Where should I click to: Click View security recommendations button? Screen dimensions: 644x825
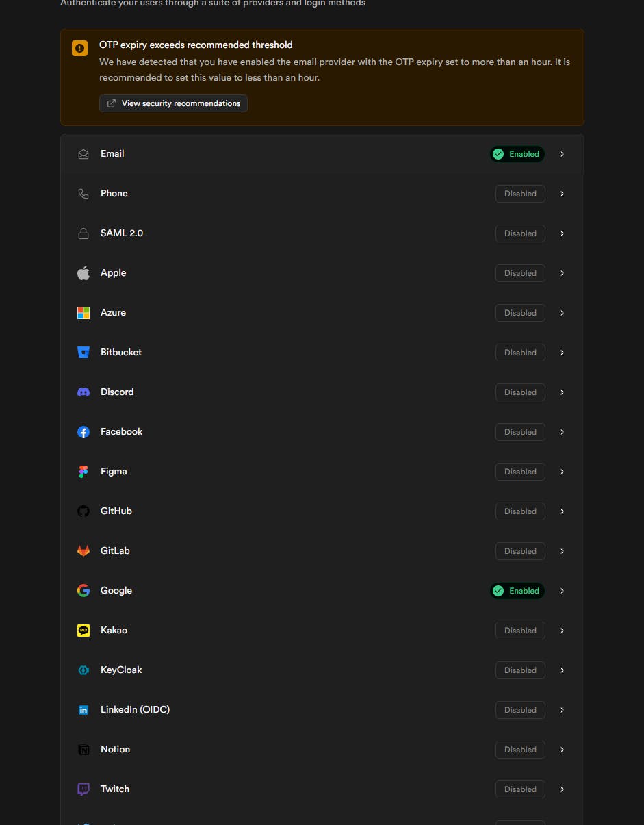(174, 103)
